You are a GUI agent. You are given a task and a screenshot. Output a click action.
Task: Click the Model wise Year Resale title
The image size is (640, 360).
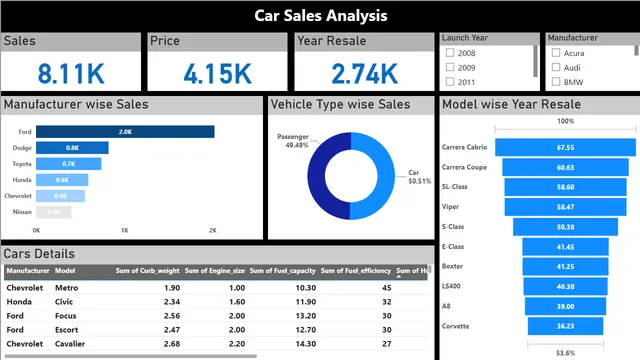click(511, 104)
